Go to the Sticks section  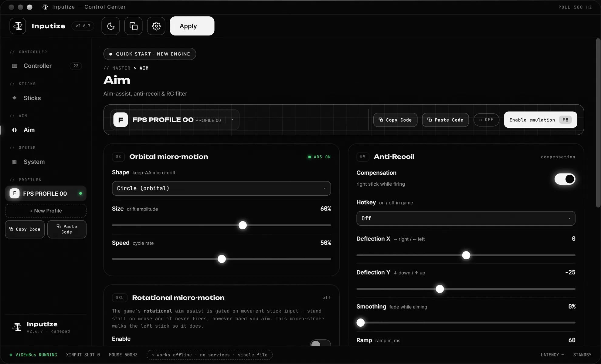click(x=46, y=98)
